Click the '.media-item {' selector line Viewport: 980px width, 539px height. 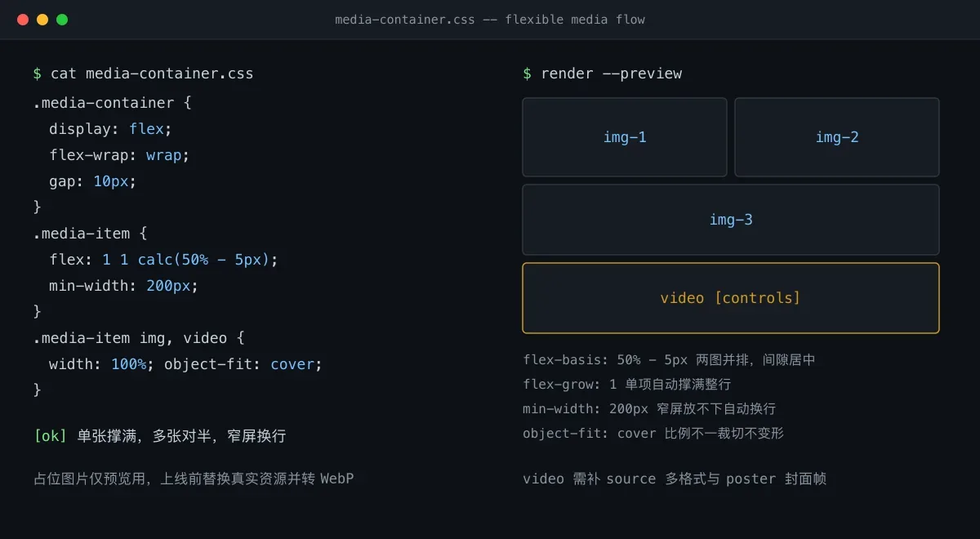(x=90, y=234)
